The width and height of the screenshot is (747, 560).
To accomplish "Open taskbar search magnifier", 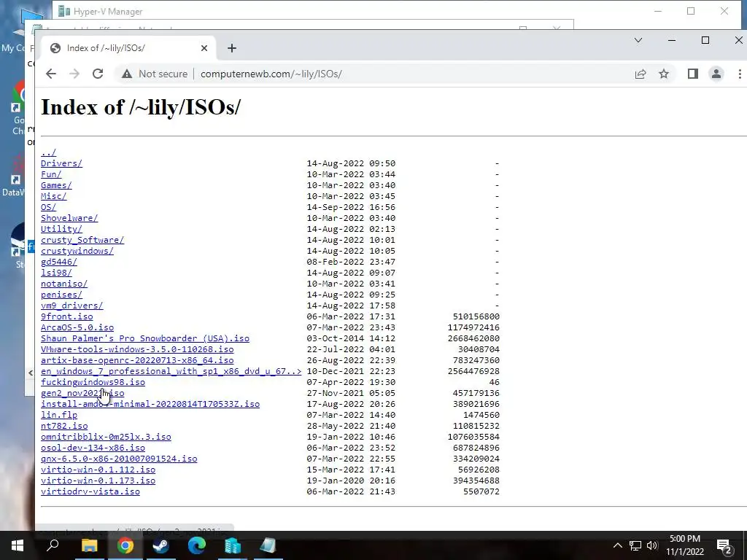I will click(x=53, y=545).
